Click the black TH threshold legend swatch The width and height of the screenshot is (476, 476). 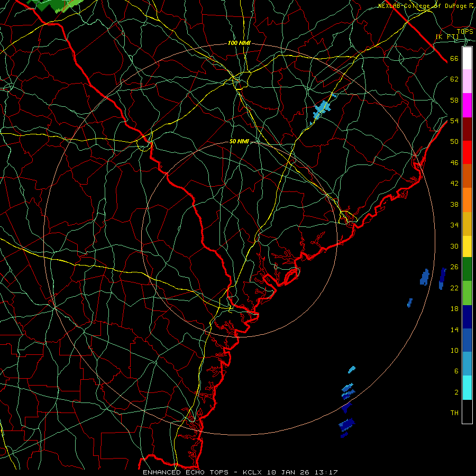click(x=467, y=411)
